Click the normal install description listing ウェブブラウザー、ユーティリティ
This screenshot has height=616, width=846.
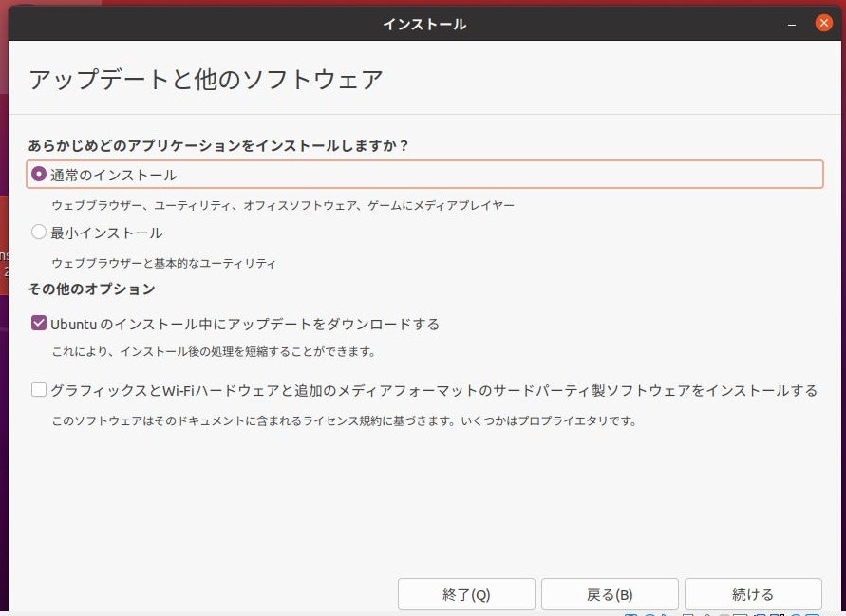(283, 205)
